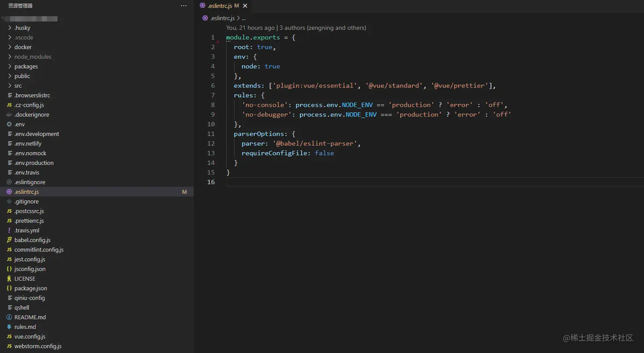The image size is (644, 353).
Task: Click line number 8 in gutter
Action: [x=213, y=105]
